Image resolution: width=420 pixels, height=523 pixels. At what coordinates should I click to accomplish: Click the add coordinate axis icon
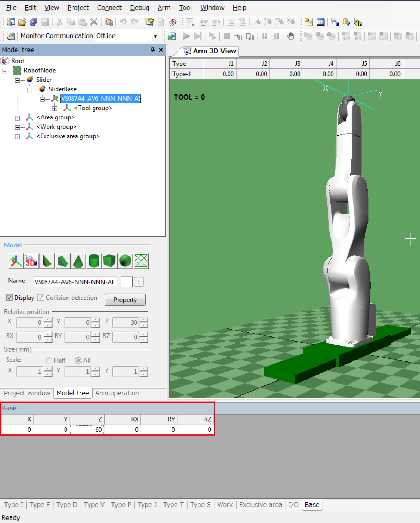[x=15, y=261]
